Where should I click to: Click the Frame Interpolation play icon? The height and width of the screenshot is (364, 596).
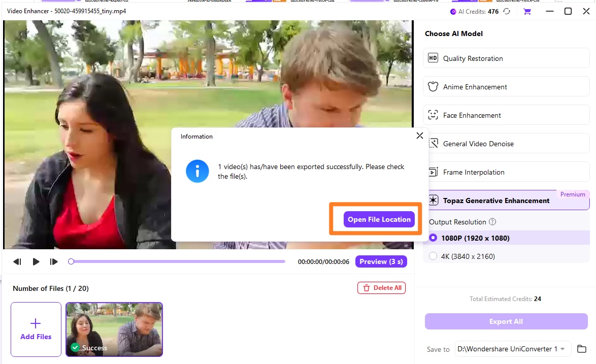tap(434, 172)
